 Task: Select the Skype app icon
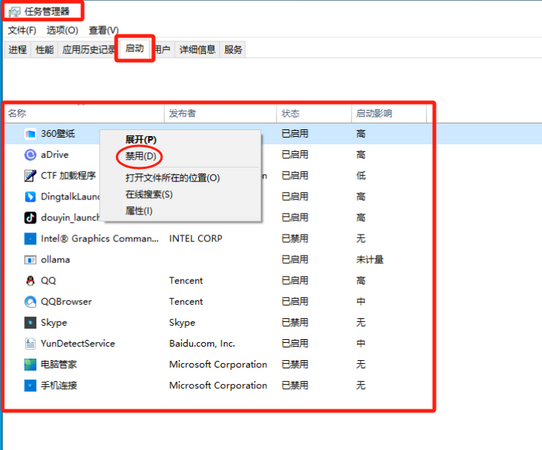click(30, 322)
